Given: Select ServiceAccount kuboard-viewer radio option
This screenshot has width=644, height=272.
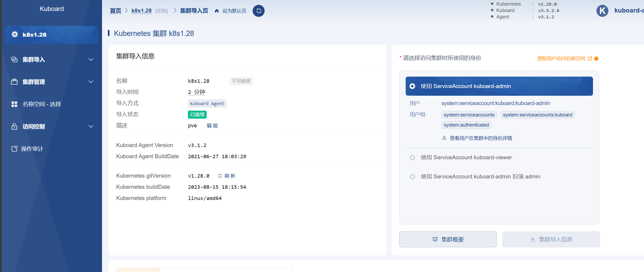Looking at the screenshot, I should [412, 157].
